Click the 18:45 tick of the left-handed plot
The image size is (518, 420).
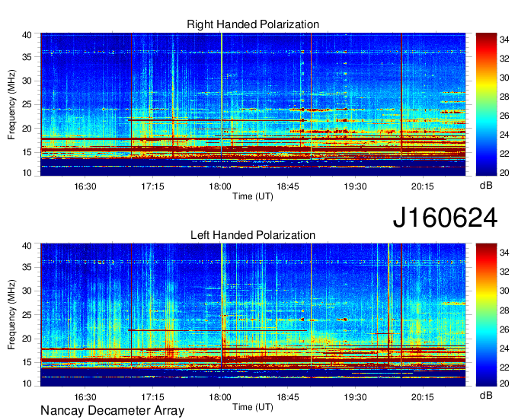click(x=288, y=397)
